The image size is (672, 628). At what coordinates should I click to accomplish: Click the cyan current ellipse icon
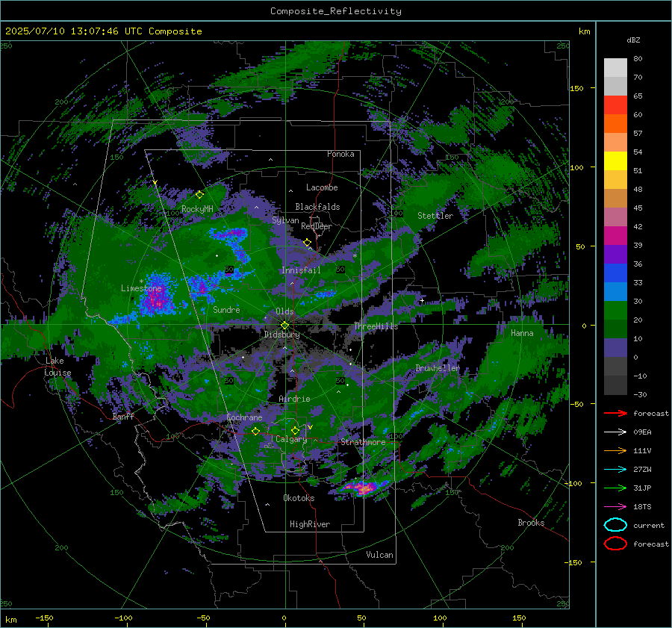click(x=615, y=525)
